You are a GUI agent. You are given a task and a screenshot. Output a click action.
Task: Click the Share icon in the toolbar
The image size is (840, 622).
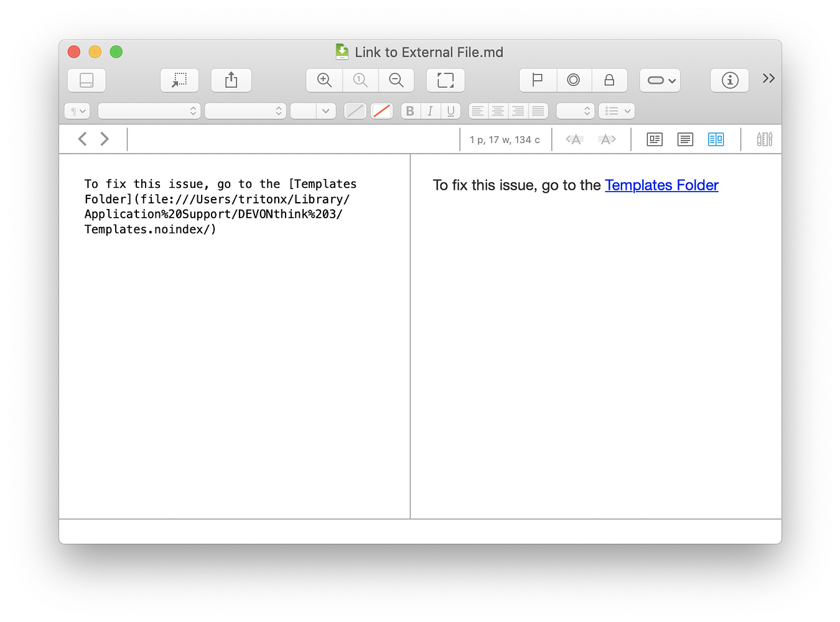click(x=231, y=80)
